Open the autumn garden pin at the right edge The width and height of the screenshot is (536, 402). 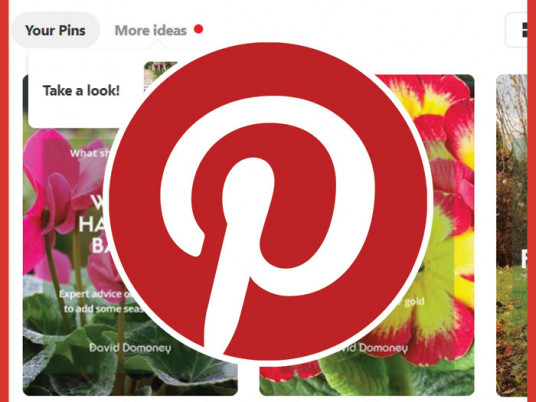511,235
